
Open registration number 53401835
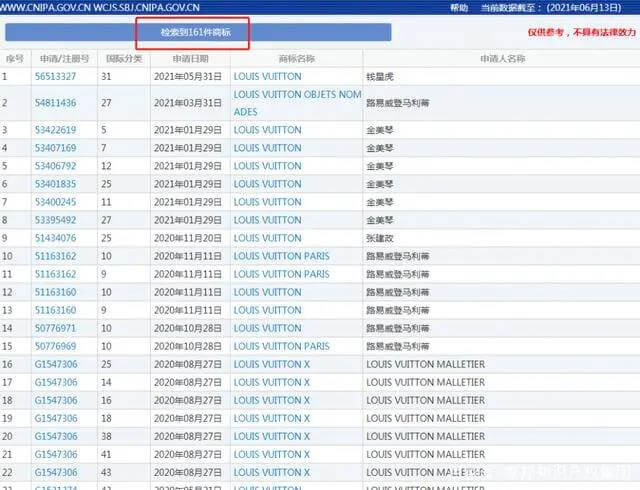56,184
